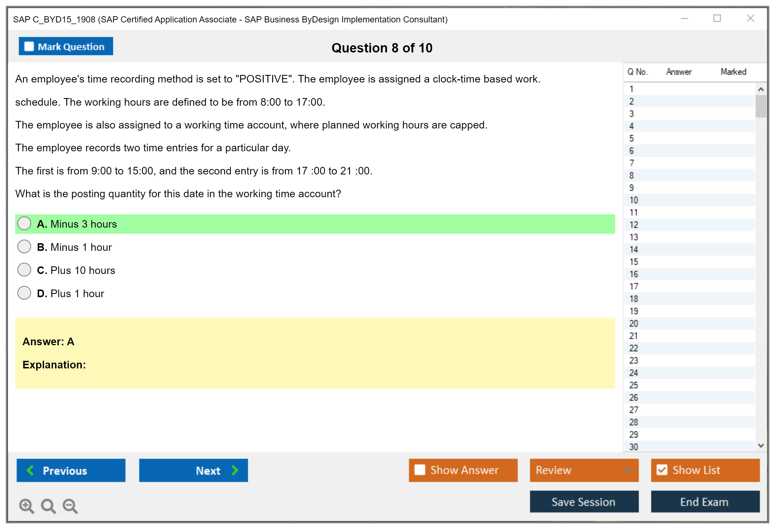Uncheck the Show List checkbox
Image resolution: width=778 pixels, height=532 pixels.
[x=662, y=470]
